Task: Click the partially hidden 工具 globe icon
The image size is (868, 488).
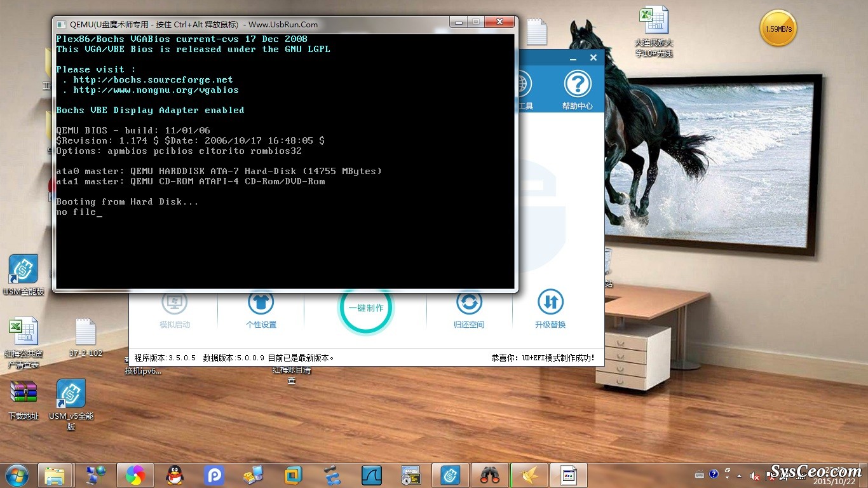Action: [x=526, y=90]
